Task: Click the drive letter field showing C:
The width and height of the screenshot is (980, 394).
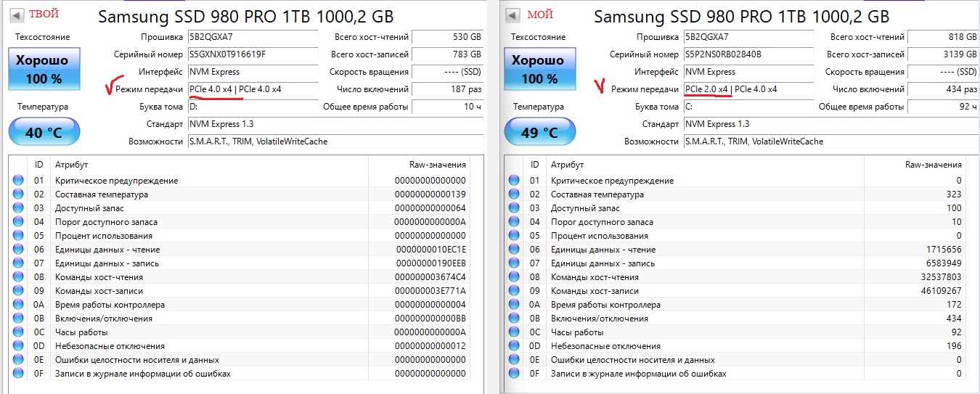Action: (748, 107)
